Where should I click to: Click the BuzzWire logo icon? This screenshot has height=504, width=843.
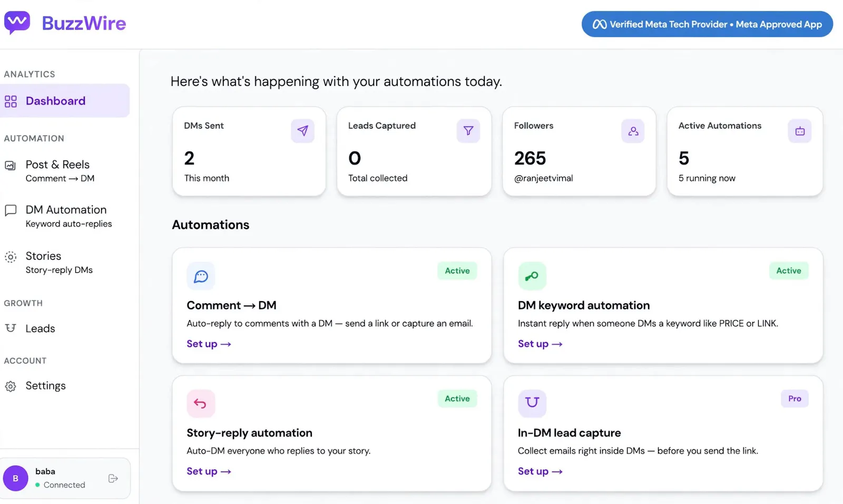coord(17,23)
